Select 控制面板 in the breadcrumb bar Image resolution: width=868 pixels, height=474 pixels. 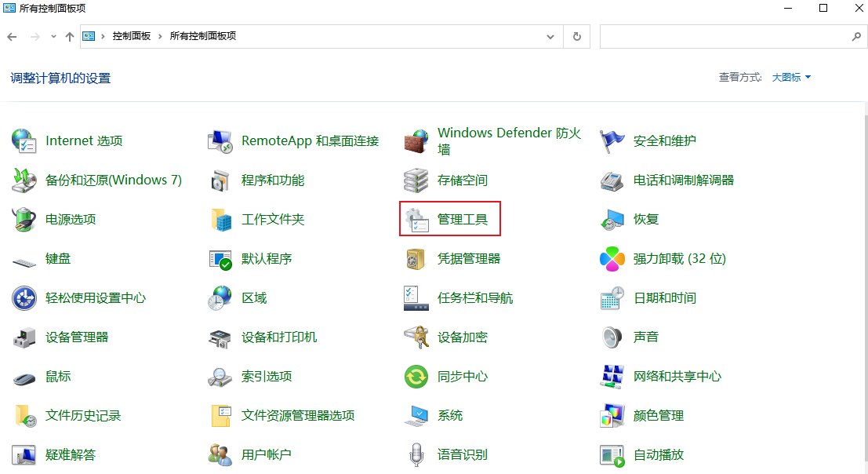[x=129, y=35]
